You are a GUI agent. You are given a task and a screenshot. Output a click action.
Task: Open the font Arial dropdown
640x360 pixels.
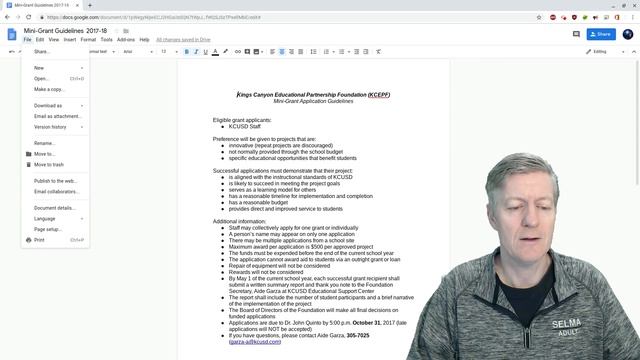[x=138, y=52]
